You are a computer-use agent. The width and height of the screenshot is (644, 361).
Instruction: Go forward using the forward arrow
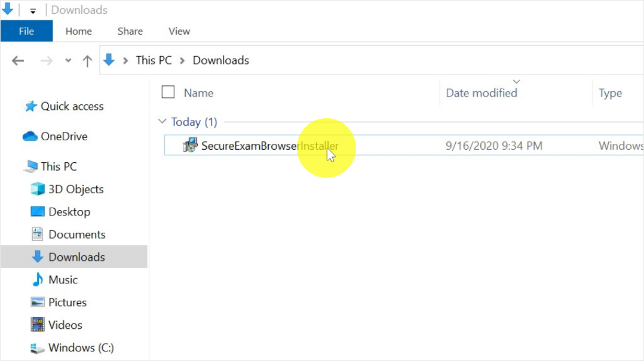tap(47, 61)
